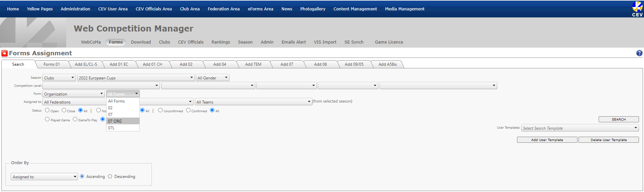Choose the highlighted 07 ORG option
Image resolution: width=644 pixels, height=192 pixels.
(x=123, y=121)
